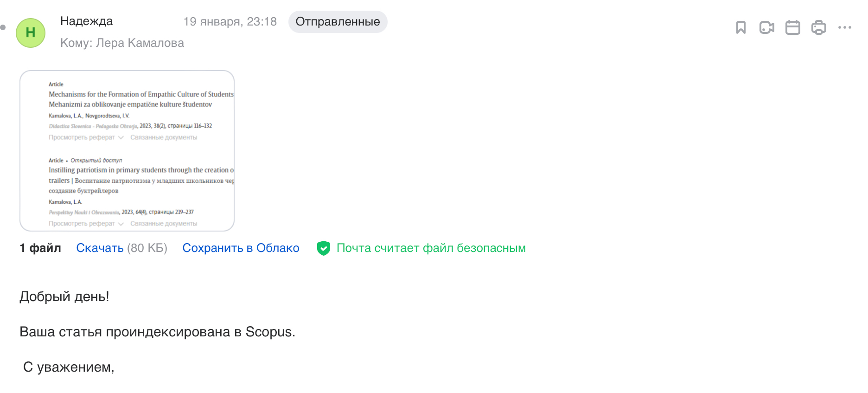This screenshot has height=393, width=868.
Task: Click the green avatar with letter Н
Action: [x=31, y=33]
